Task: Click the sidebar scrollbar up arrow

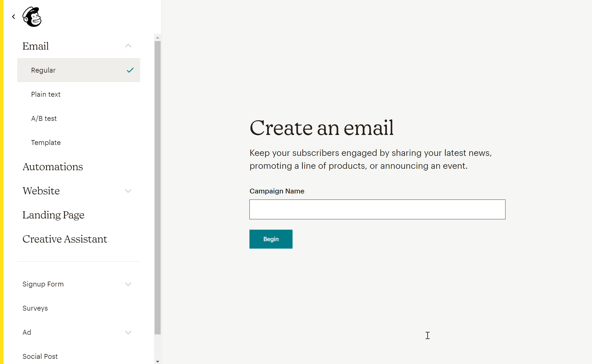Action: (157, 38)
